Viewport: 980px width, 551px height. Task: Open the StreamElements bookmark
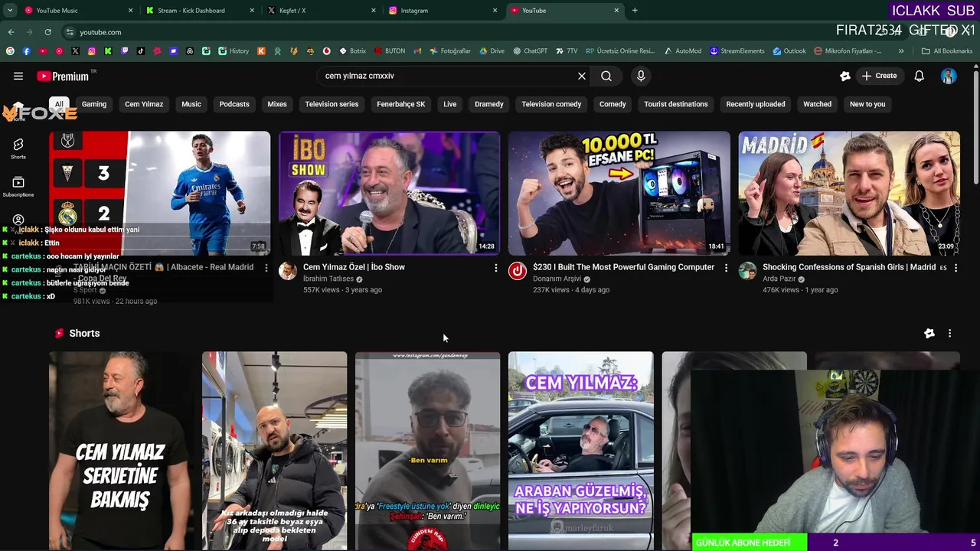(737, 51)
